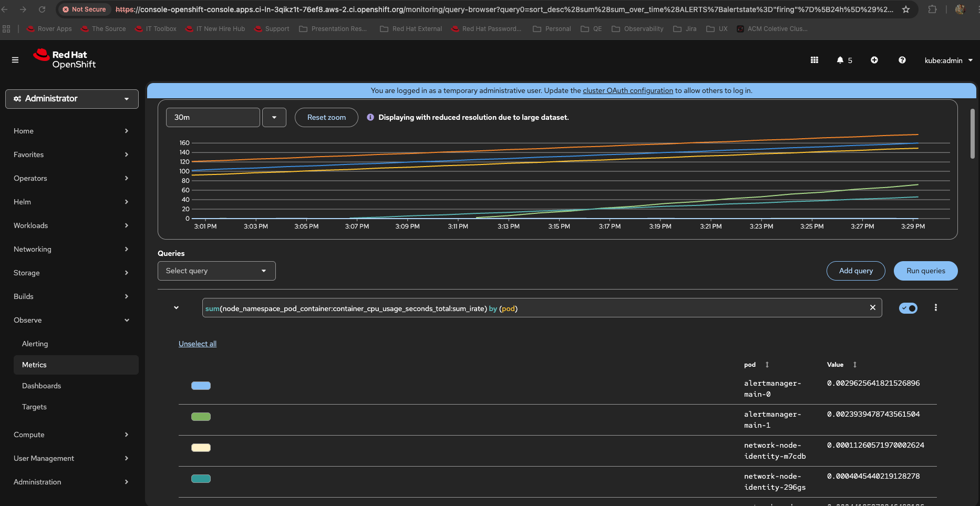980x506 pixels.
Task: Sort table by pod column
Action: point(767,365)
